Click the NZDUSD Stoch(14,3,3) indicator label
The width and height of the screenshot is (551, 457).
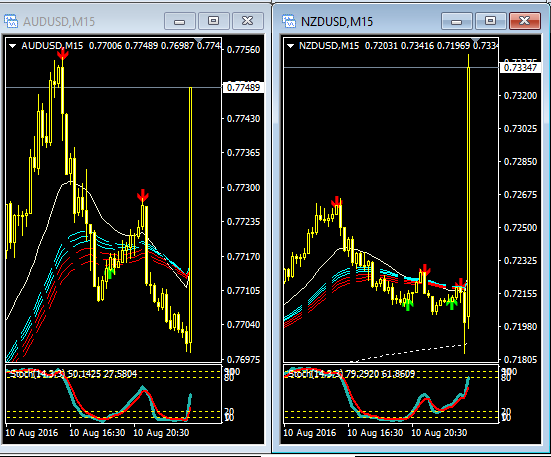click(x=351, y=374)
